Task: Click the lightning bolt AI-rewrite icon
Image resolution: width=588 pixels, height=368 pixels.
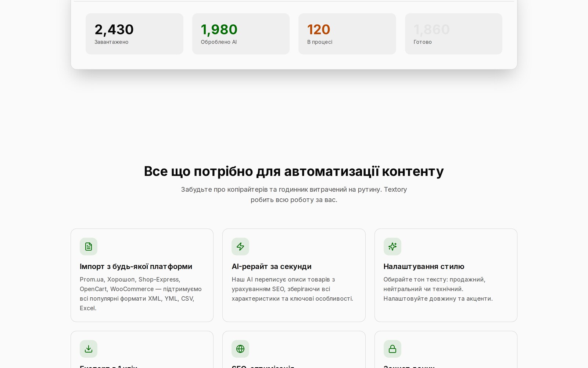Action: tap(240, 247)
